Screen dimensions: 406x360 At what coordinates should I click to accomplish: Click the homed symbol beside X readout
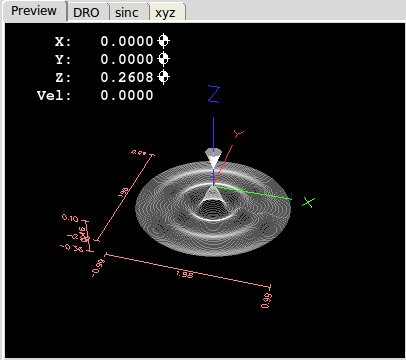(x=163, y=41)
